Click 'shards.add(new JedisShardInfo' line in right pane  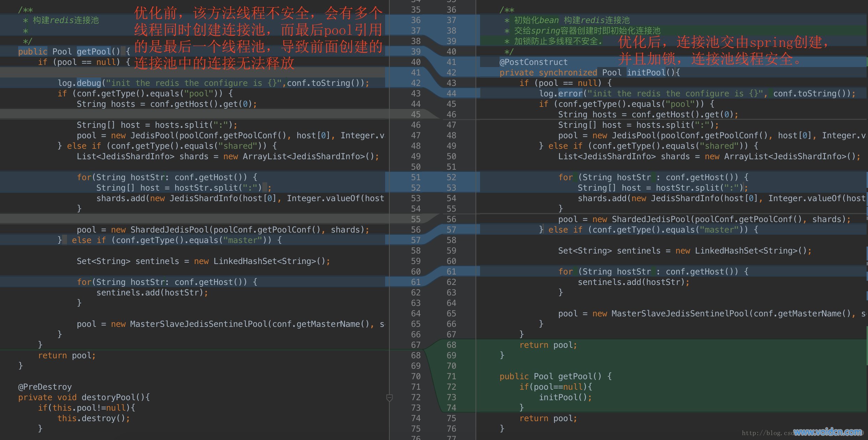[721, 198]
